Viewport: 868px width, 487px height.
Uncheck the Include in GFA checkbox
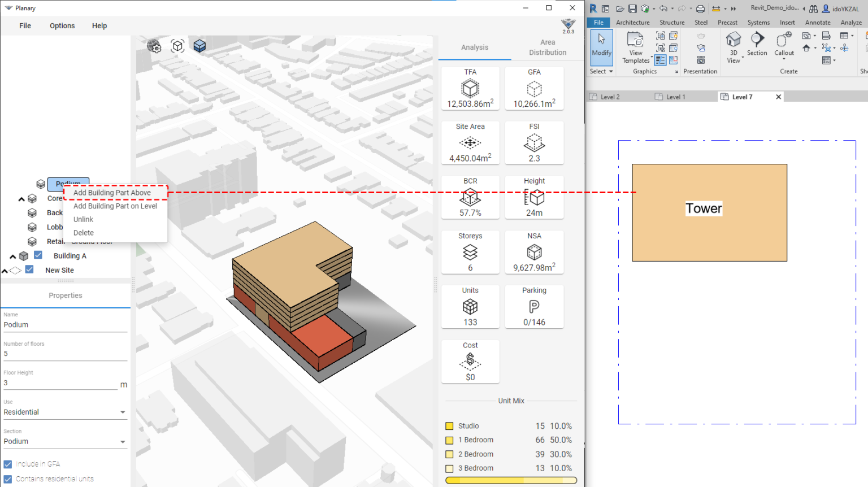tap(7, 463)
